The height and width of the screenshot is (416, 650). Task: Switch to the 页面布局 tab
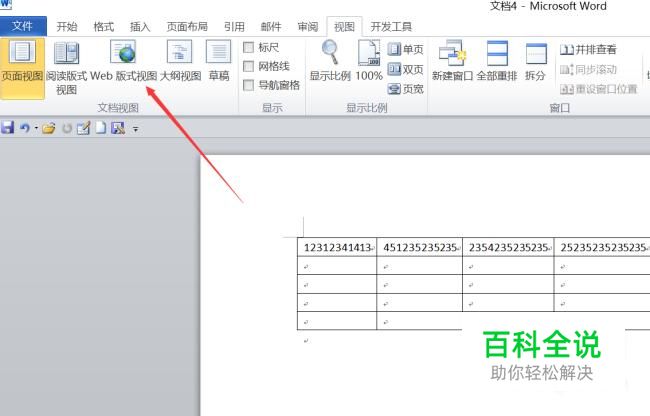pyautogui.click(x=187, y=27)
